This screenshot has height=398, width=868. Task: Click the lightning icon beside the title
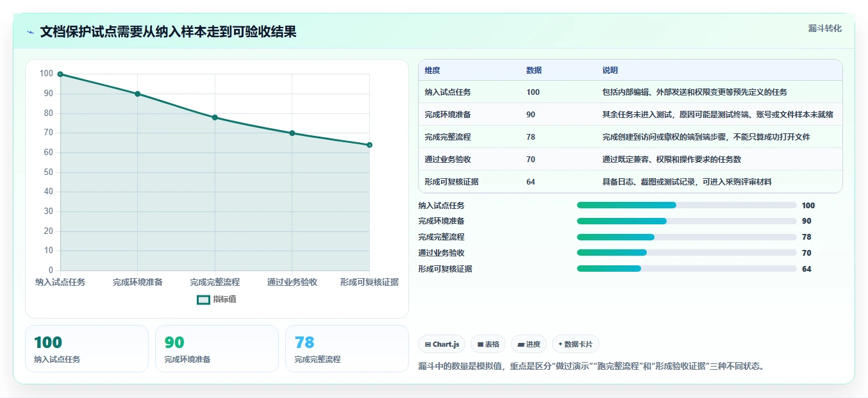pyautogui.click(x=31, y=32)
